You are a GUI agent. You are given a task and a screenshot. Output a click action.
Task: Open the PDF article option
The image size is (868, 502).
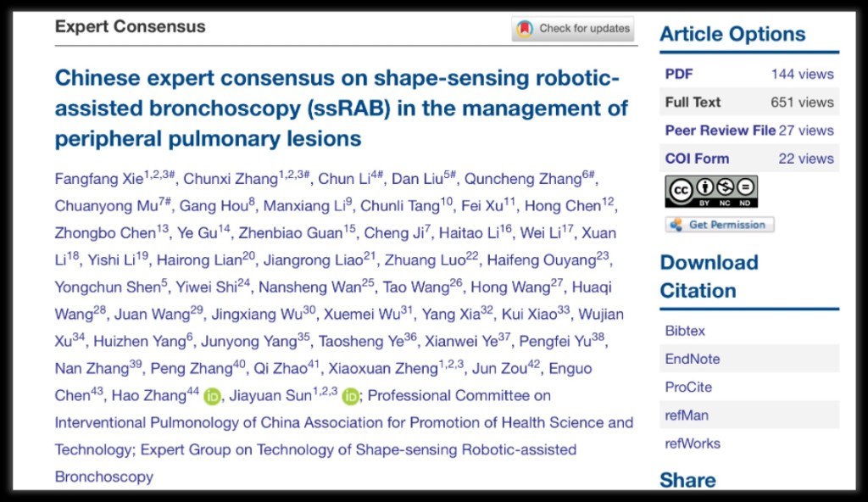[679, 74]
